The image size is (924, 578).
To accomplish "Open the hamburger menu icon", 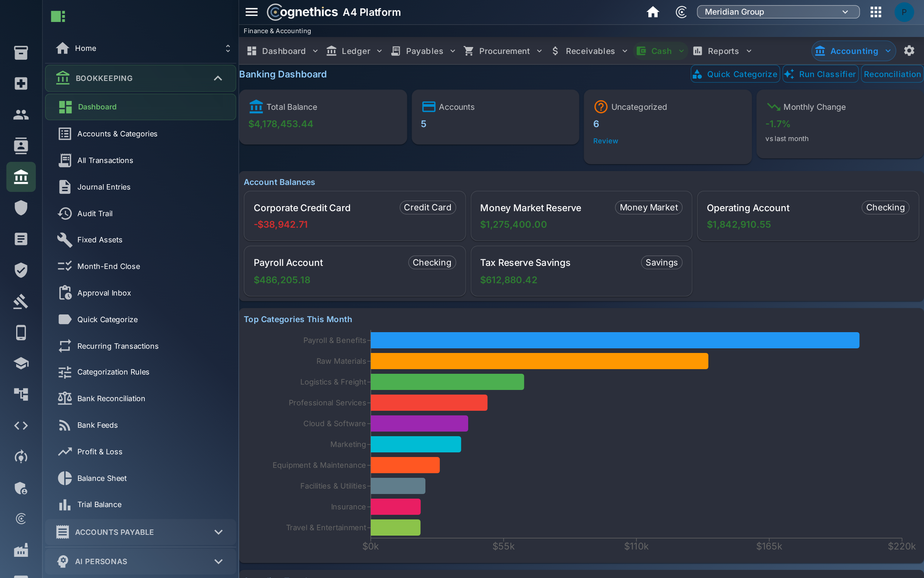I will tap(251, 12).
